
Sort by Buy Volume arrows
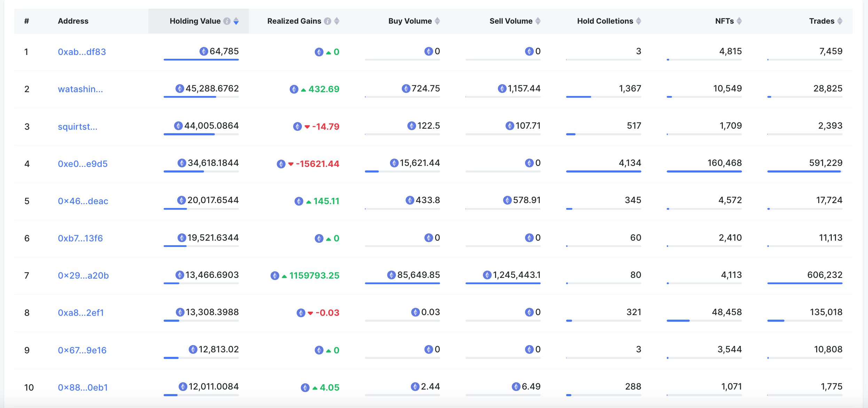point(437,21)
